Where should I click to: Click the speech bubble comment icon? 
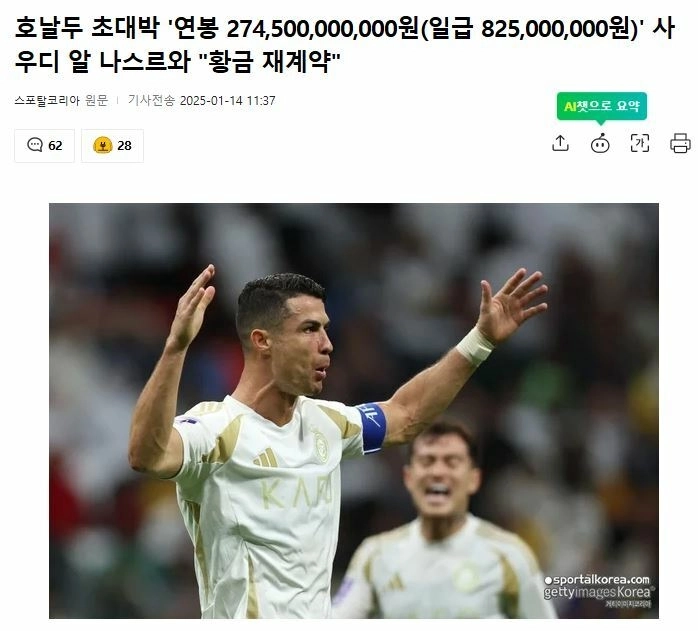pyautogui.click(x=35, y=145)
